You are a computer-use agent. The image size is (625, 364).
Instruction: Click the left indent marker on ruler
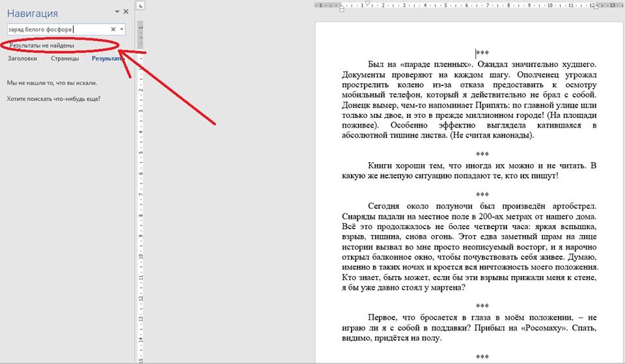342,8
